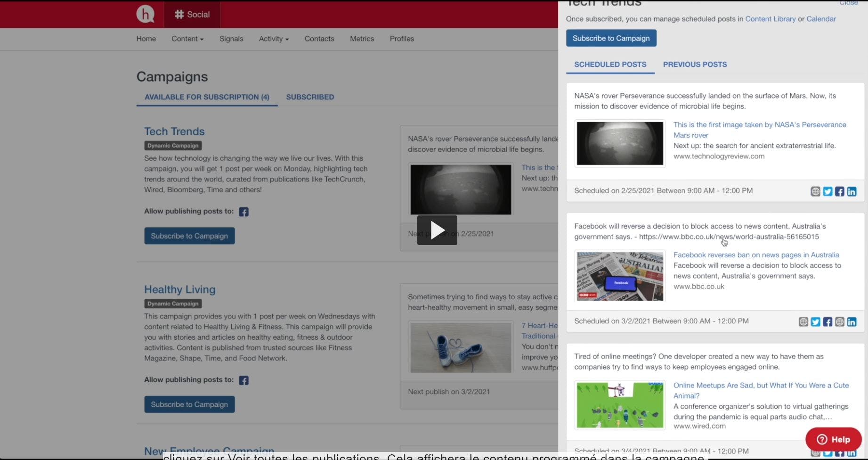Viewport: 868px width, 460px height.
Task: Close the Tech Trends side panel
Action: coord(848,3)
